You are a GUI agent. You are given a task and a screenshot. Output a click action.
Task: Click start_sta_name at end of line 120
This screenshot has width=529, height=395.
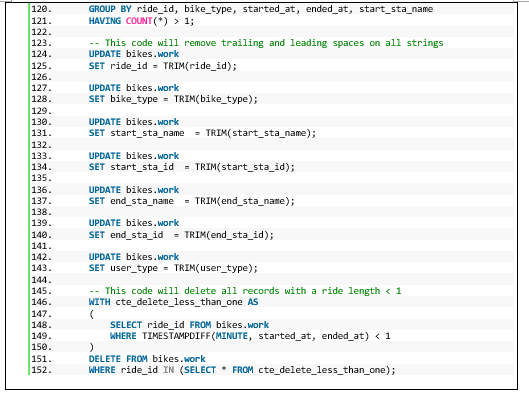pos(396,9)
